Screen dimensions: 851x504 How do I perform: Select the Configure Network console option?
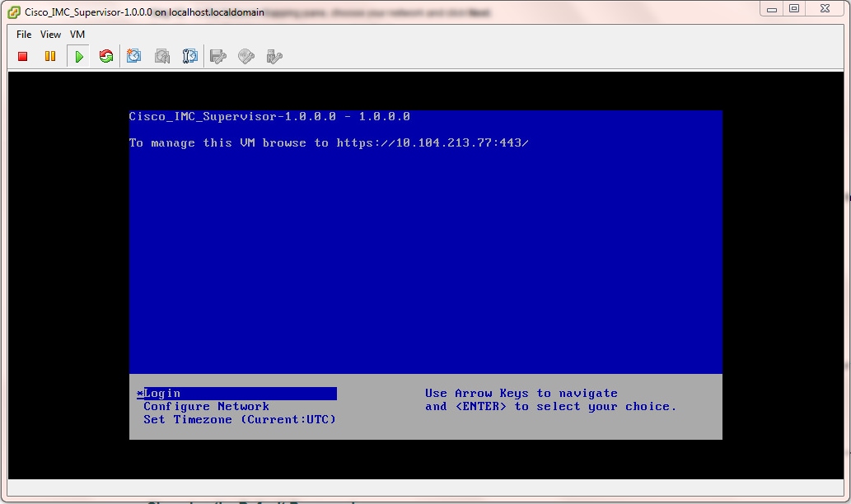tap(206, 406)
